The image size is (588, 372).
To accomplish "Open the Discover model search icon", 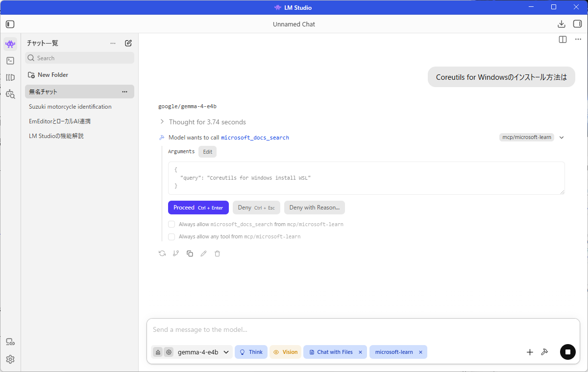I will pyautogui.click(x=10, y=94).
